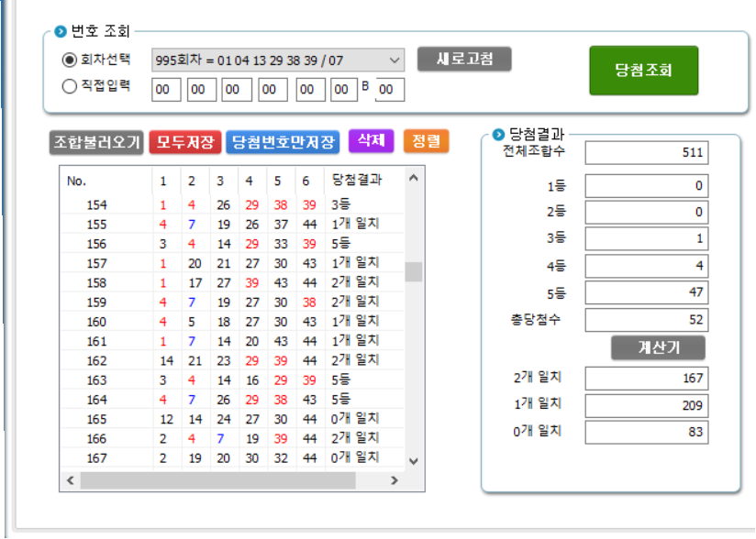This screenshot has width=756, height=539.
Task: Click the 당첨결과 column header
Action: [353, 181]
